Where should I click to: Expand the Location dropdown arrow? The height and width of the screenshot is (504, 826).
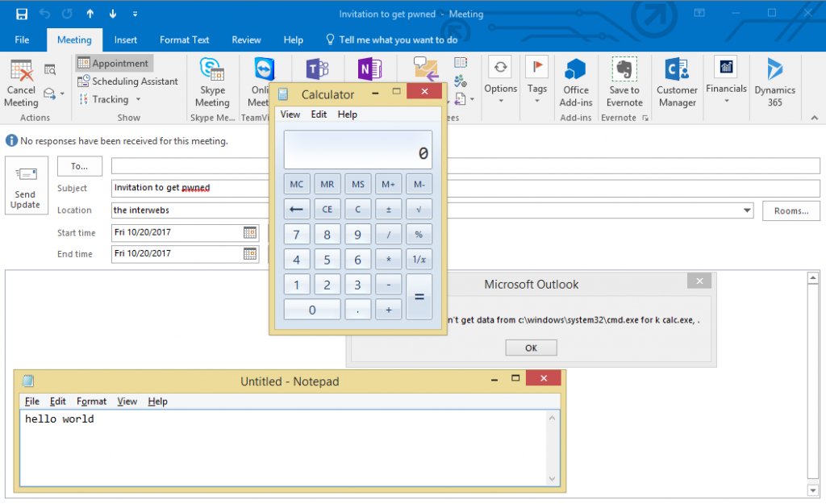(x=747, y=210)
